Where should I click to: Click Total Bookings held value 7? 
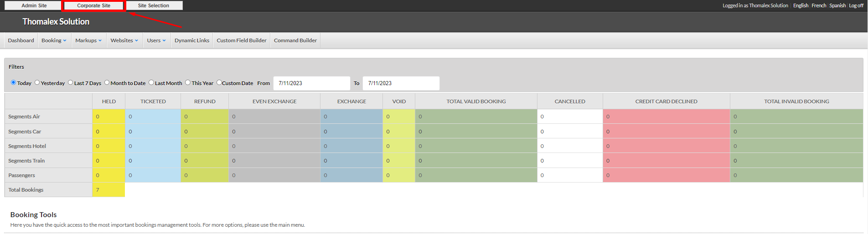[108, 190]
